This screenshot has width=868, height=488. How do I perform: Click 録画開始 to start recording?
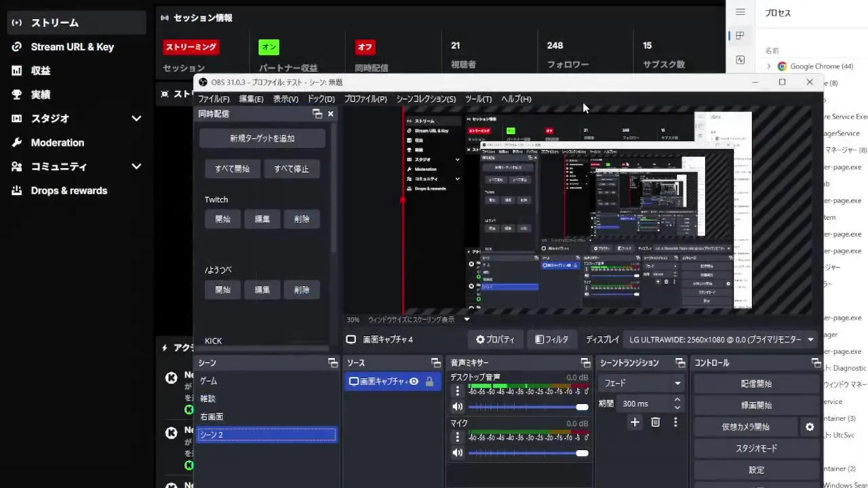[756, 405]
